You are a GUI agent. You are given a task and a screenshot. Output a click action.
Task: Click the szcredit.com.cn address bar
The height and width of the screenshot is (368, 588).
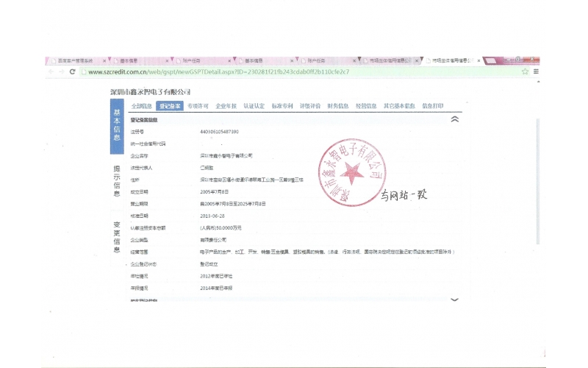(x=300, y=71)
